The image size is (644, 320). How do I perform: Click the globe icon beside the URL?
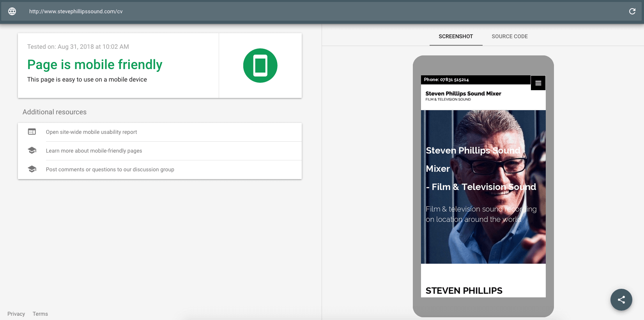pyautogui.click(x=12, y=11)
